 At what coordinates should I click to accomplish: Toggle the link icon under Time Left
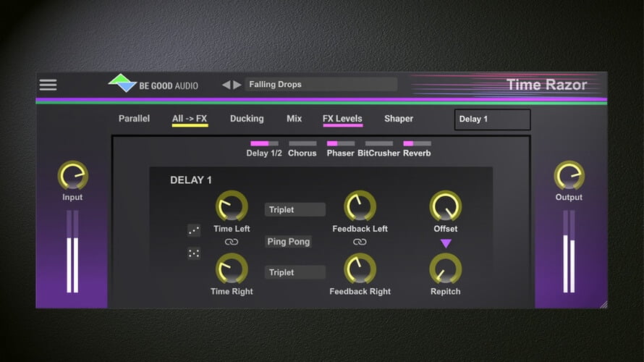232,242
